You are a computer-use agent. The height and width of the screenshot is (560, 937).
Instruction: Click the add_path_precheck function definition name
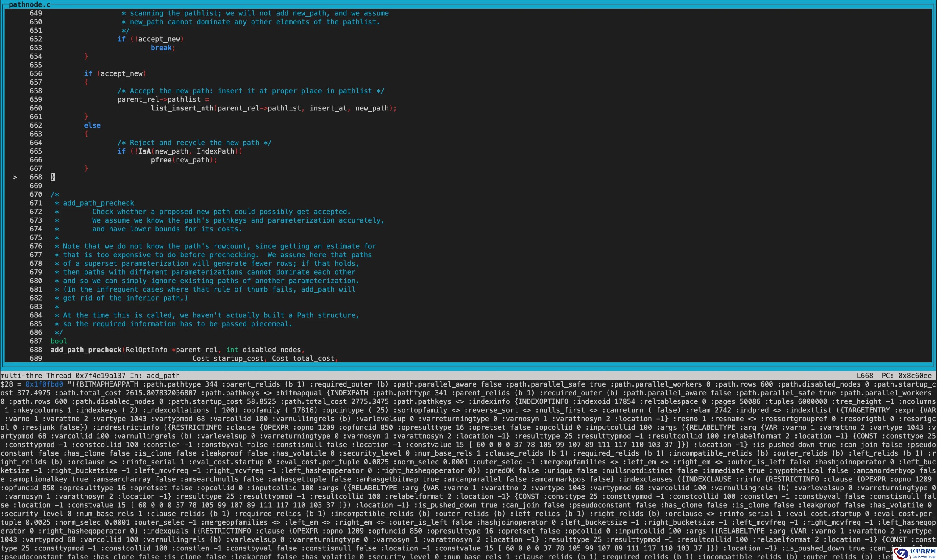tap(86, 350)
